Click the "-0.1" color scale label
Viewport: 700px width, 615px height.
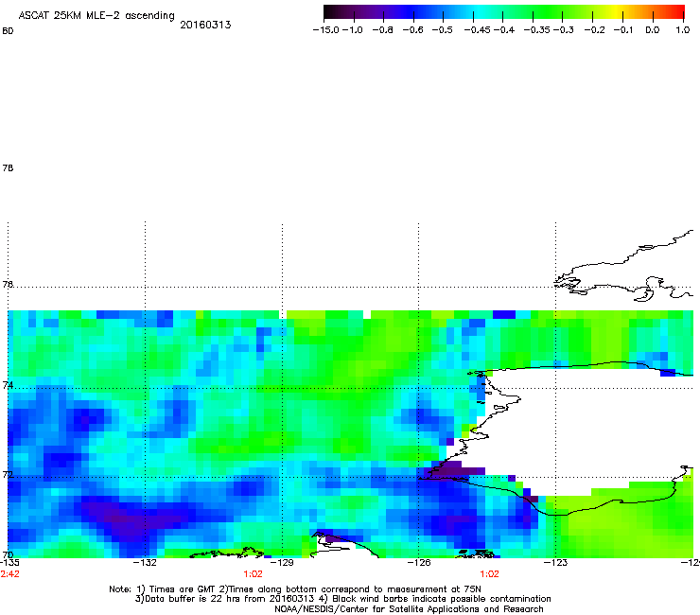click(x=623, y=30)
